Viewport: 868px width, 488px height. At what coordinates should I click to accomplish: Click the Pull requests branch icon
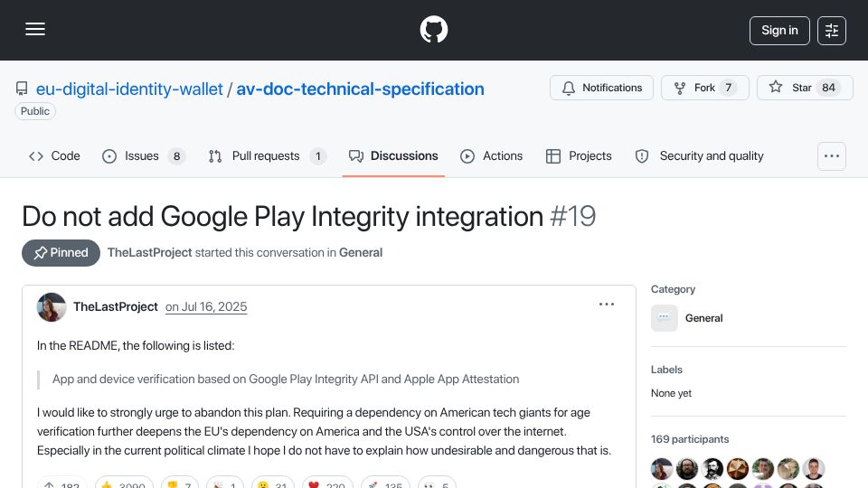tap(215, 156)
